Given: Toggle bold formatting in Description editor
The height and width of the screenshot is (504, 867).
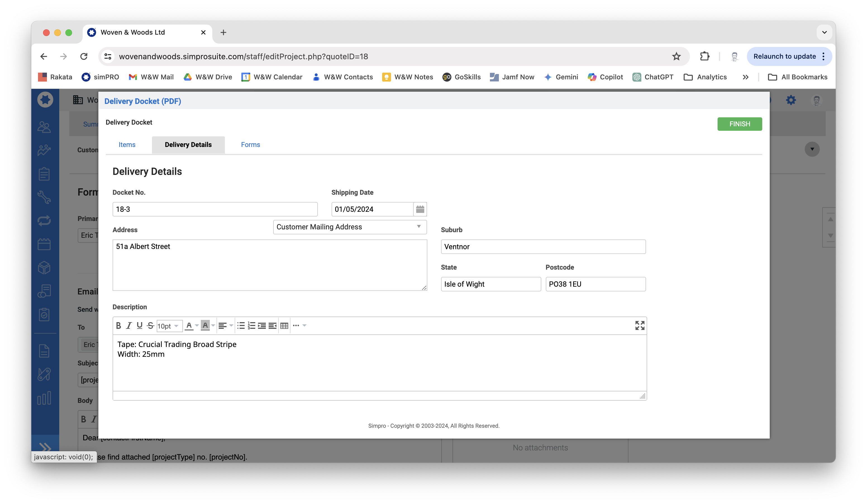Looking at the screenshot, I should coord(118,325).
